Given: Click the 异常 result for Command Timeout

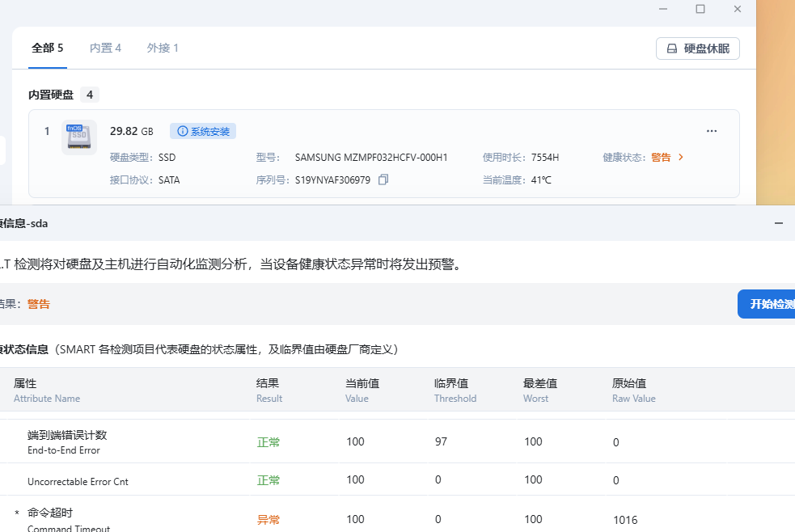Looking at the screenshot, I should click(269, 520).
